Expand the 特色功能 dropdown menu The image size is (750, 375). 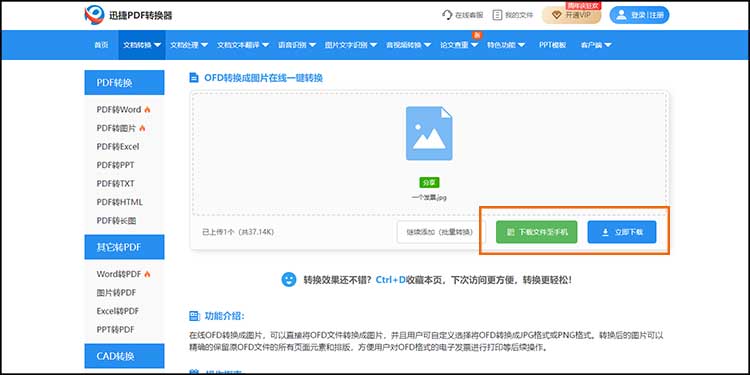506,45
